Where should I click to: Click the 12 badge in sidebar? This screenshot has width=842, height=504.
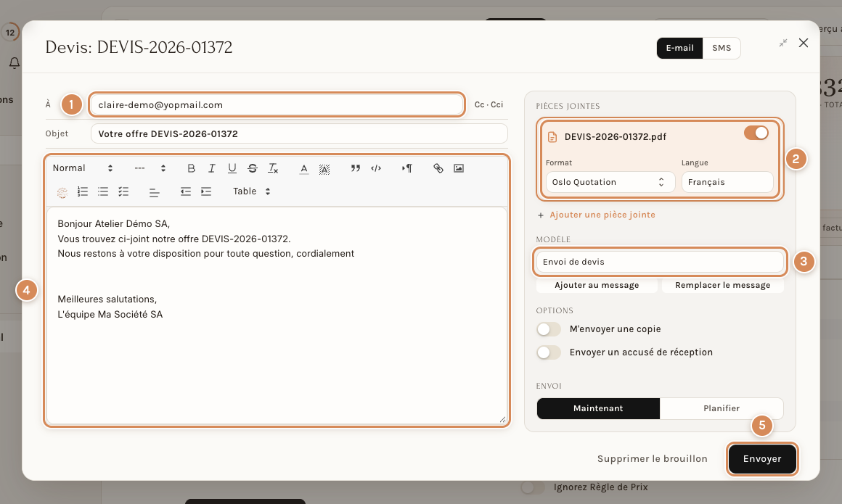(10, 33)
